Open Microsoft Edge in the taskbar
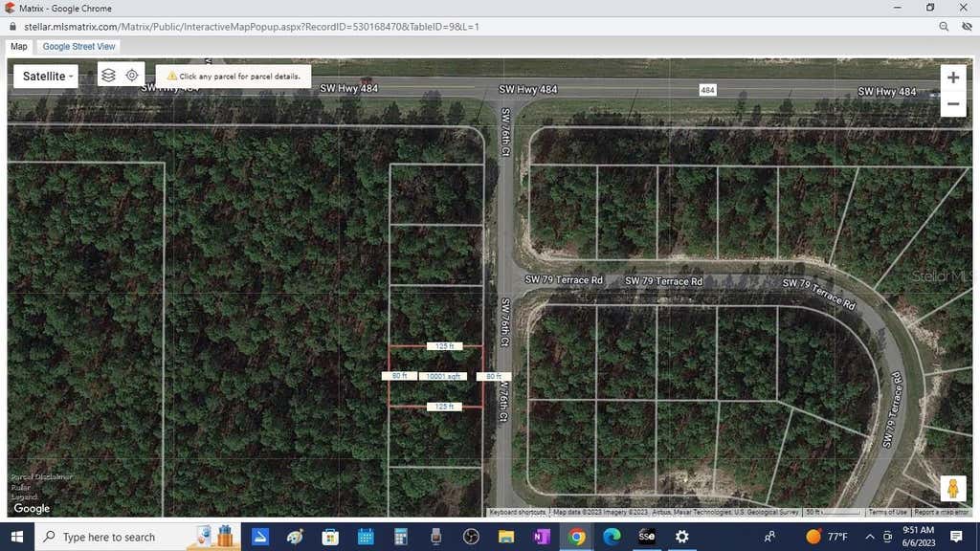Viewport: 980px width, 551px height. (x=612, y=537)
